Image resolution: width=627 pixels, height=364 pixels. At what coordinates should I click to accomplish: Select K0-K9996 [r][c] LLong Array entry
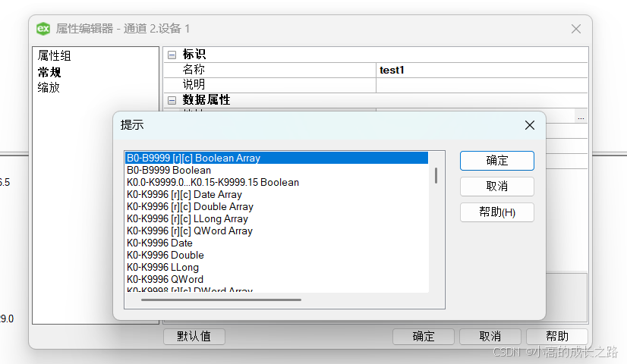point(187,219)
